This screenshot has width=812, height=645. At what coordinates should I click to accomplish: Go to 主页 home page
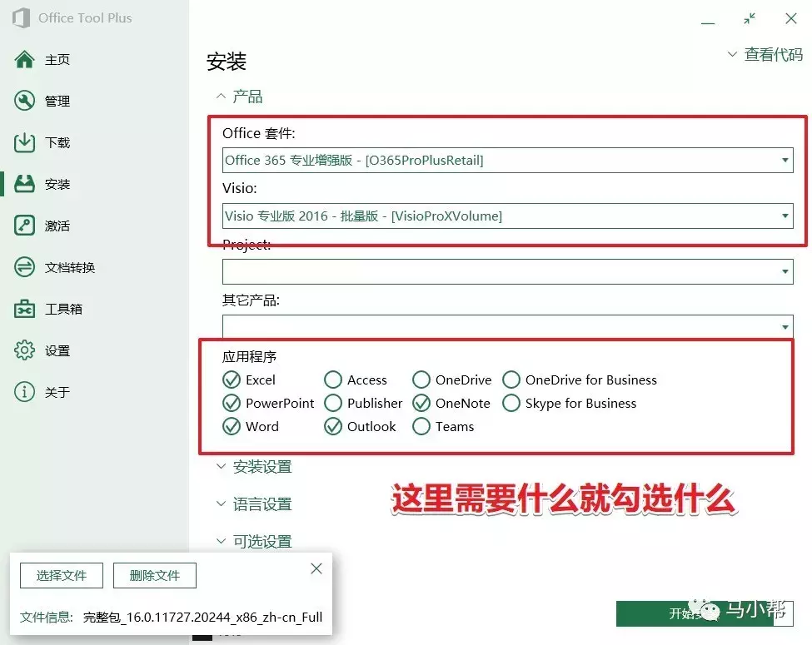[x=57, y=60]
